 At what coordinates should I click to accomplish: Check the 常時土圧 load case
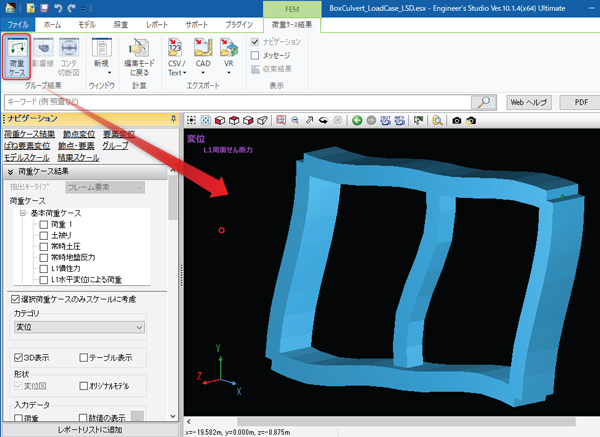[44, 246]
